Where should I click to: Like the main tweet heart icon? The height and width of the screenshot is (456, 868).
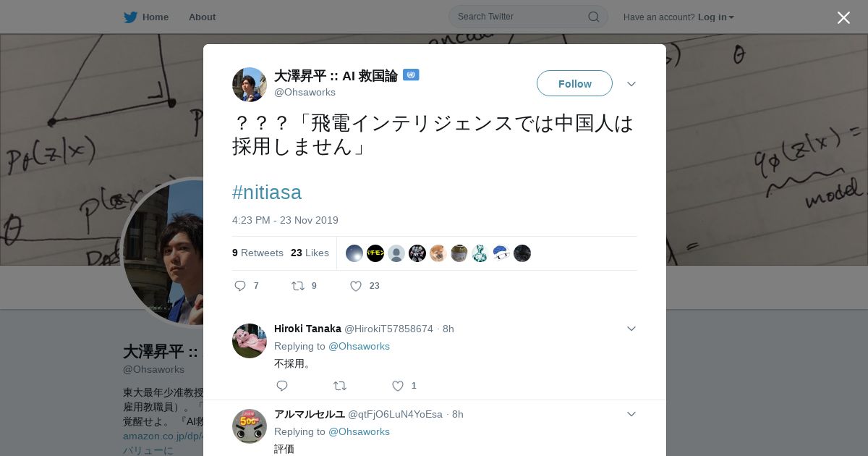click(356, 286)
